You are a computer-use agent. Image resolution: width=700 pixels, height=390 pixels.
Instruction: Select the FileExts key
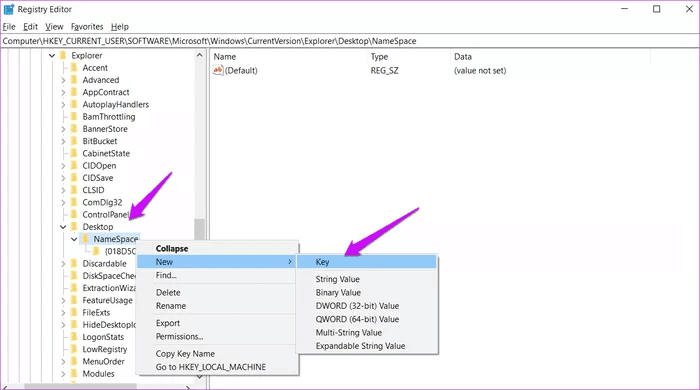(x=96, y=313)
